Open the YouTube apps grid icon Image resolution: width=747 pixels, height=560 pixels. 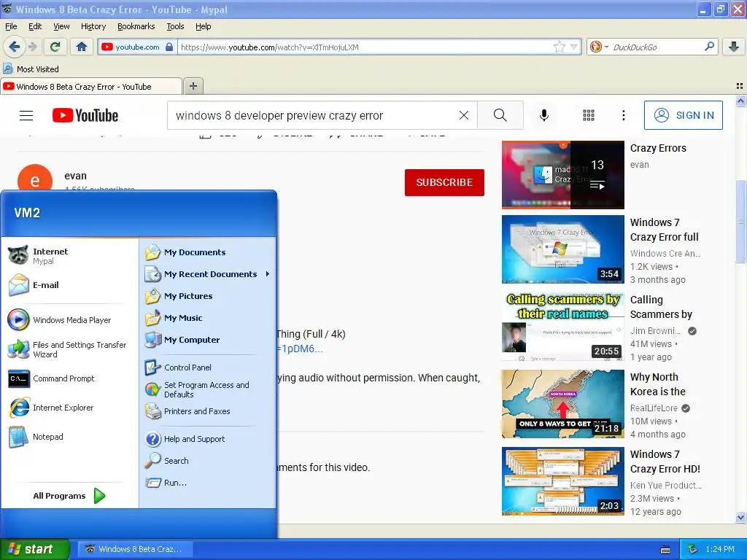click(589, 115)
